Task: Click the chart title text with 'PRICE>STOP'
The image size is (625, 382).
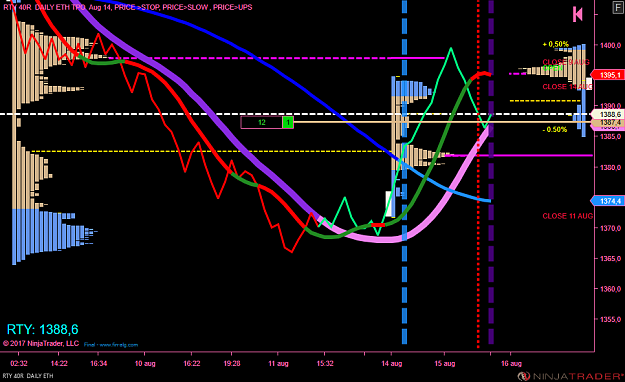Action: (128, 7)
